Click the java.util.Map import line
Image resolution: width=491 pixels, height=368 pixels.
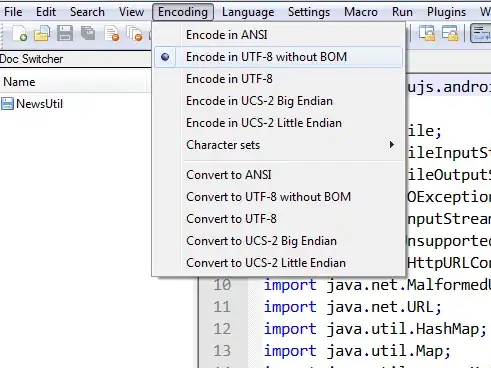pyautogui.click(x=357, y=351)
